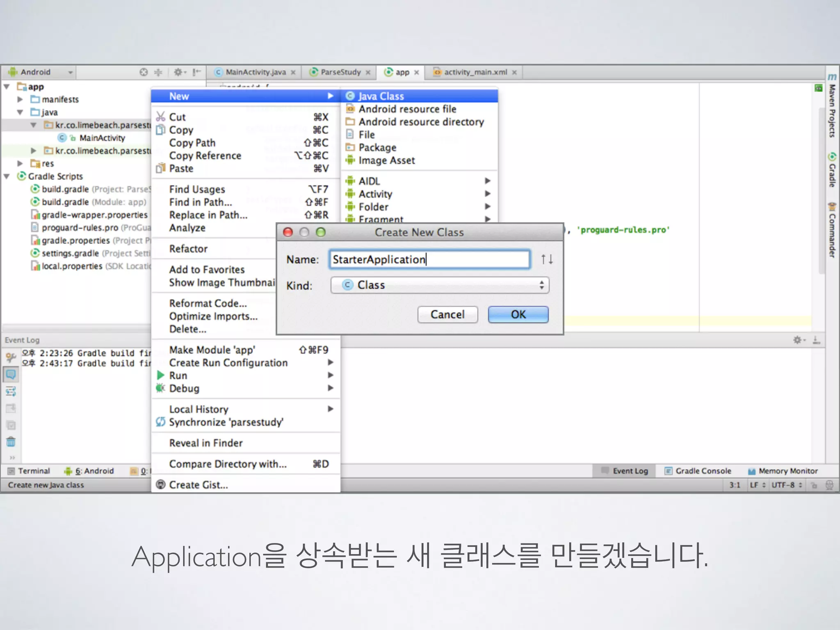Click the class Name input field
Viewport: 840px width, 630px height.
click(429, 259)
